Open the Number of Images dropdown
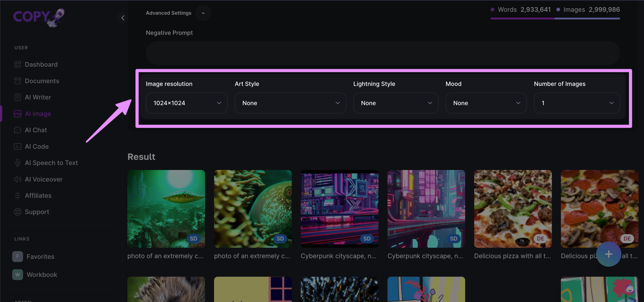 tap(577, 103)
